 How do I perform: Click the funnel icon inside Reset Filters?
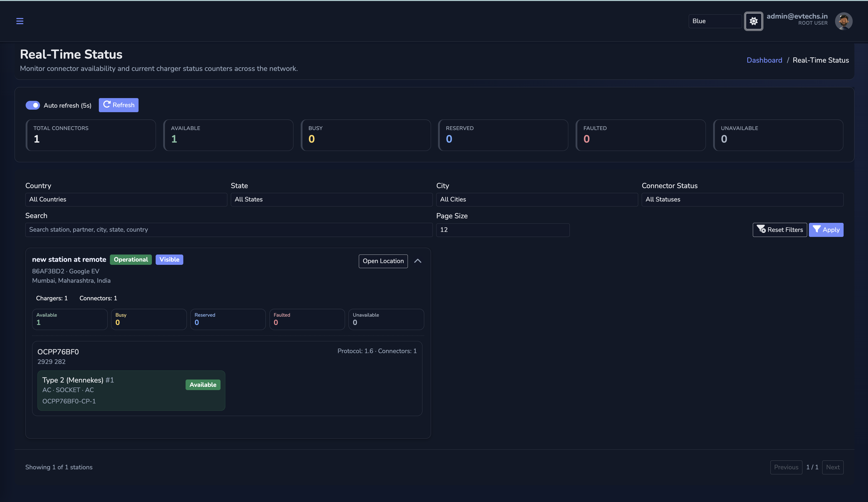tap(762, 230)
